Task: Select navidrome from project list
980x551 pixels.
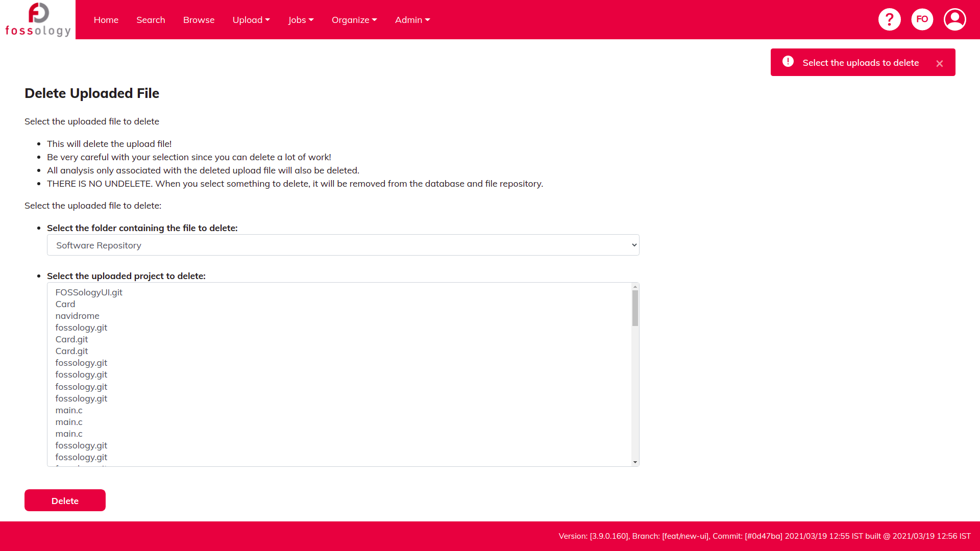Action: pos(77,315)
